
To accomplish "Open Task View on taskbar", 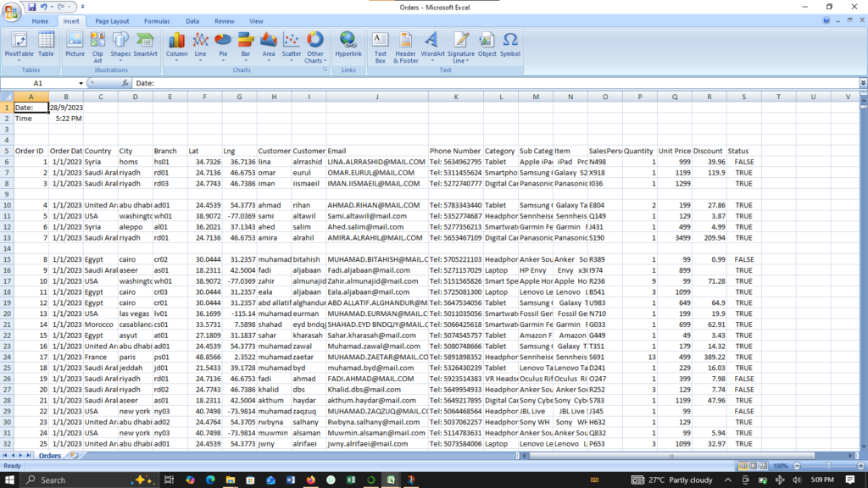I will [x=169, y=480].
